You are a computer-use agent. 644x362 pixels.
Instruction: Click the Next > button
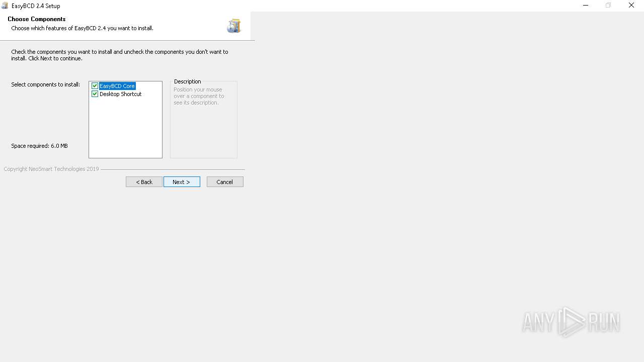tap(182, 182)
